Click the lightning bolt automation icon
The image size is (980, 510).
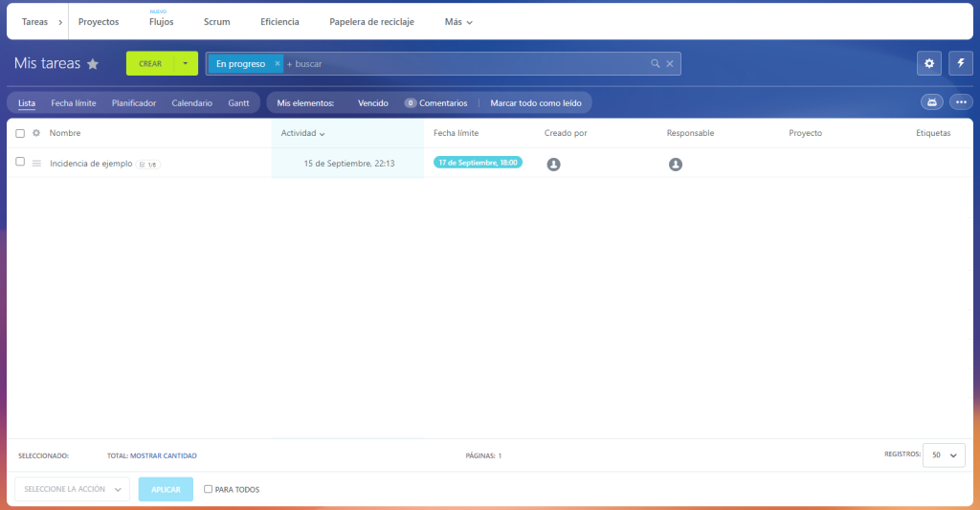tap(961, 63)
